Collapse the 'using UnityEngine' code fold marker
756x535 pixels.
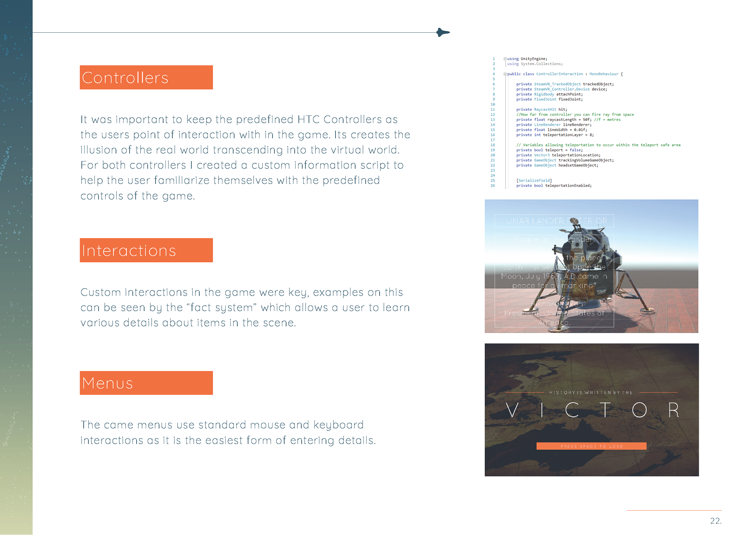505,59
